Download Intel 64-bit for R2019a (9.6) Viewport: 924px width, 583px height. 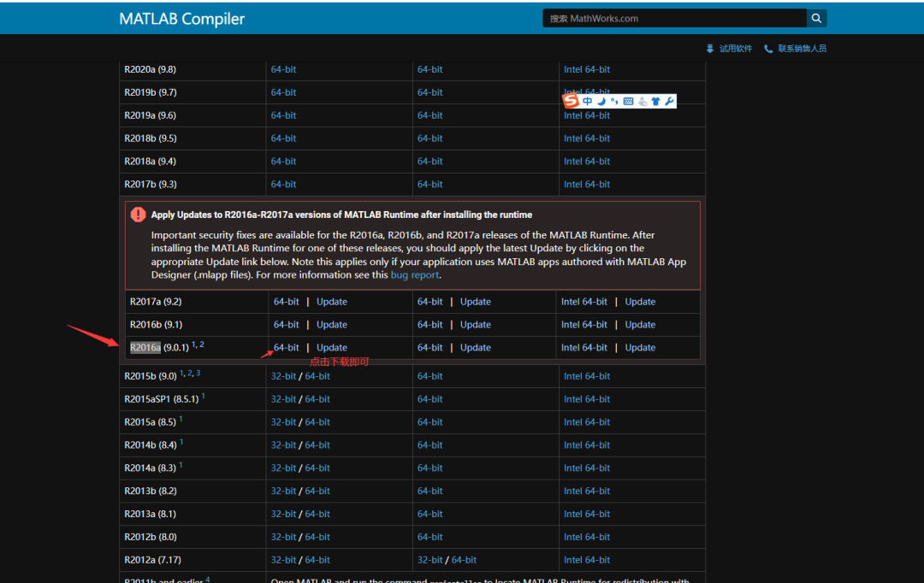pyautogui.click(x=586, y=115)
